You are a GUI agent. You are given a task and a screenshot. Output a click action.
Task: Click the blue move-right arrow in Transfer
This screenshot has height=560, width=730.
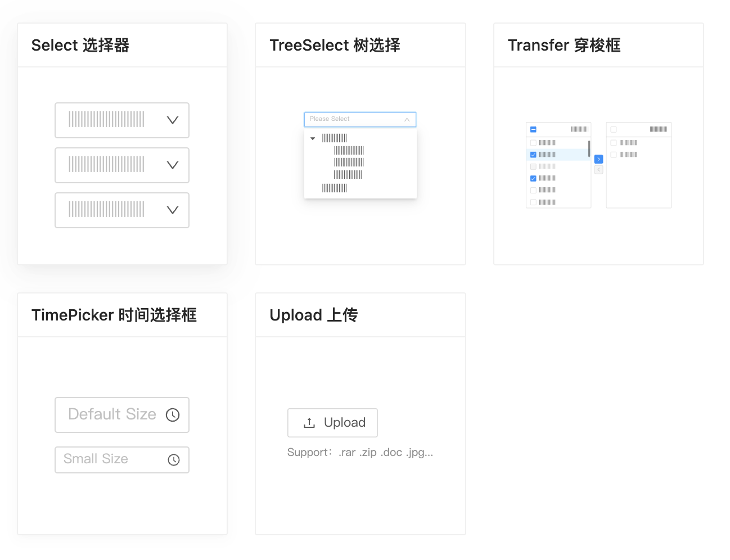tap(598, 159)
